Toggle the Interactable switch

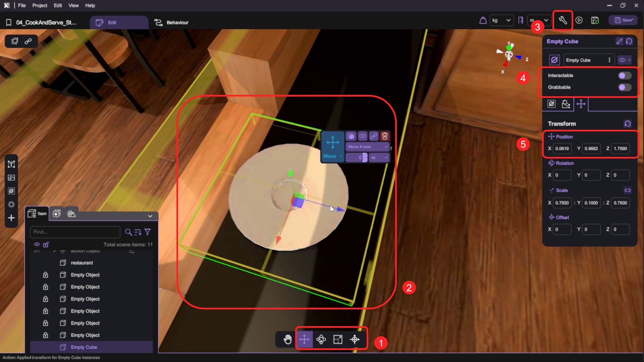click(625, 75)
